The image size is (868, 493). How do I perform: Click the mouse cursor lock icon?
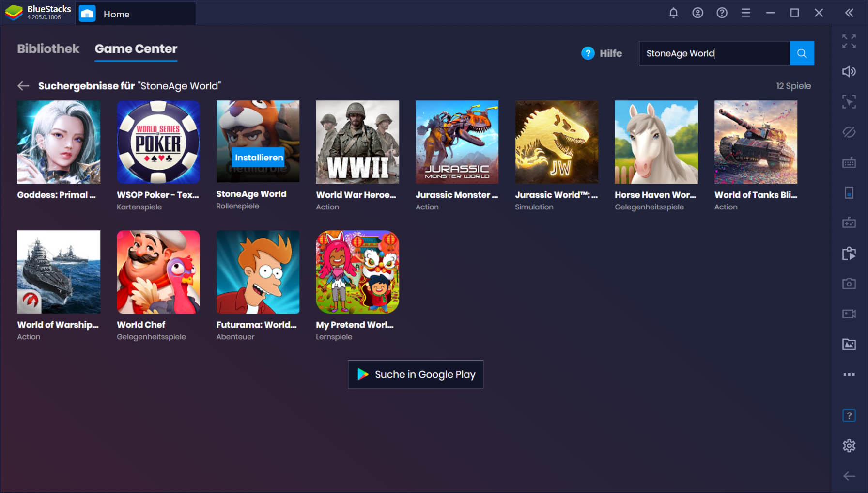pos(849,102)
